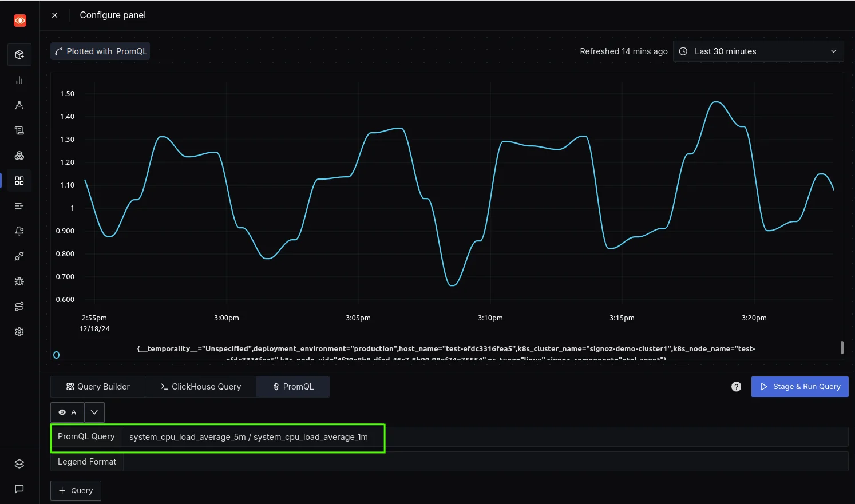Click inside the PromQL Query input field
855x504 pixels.
tap(248, 436)
